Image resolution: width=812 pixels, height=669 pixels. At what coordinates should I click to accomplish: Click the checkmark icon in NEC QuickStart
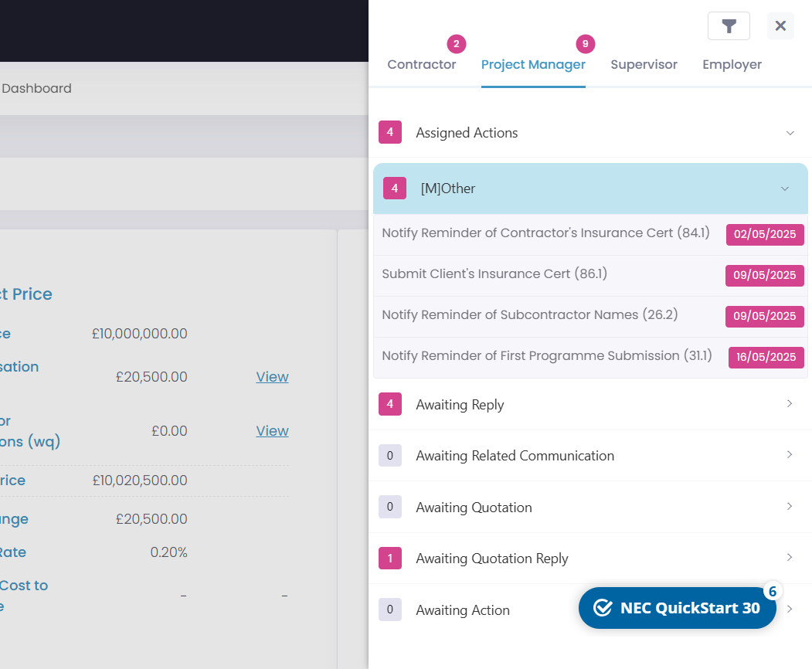pyautogui.click(x=603, y=608)
